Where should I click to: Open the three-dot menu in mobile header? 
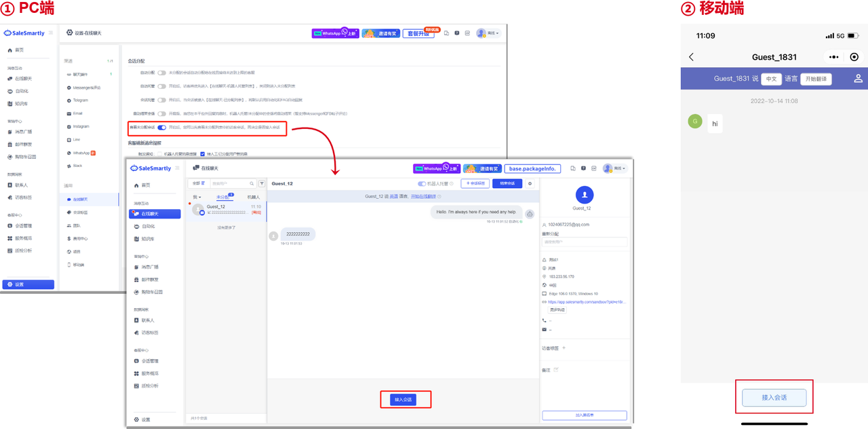click(833, 57)
